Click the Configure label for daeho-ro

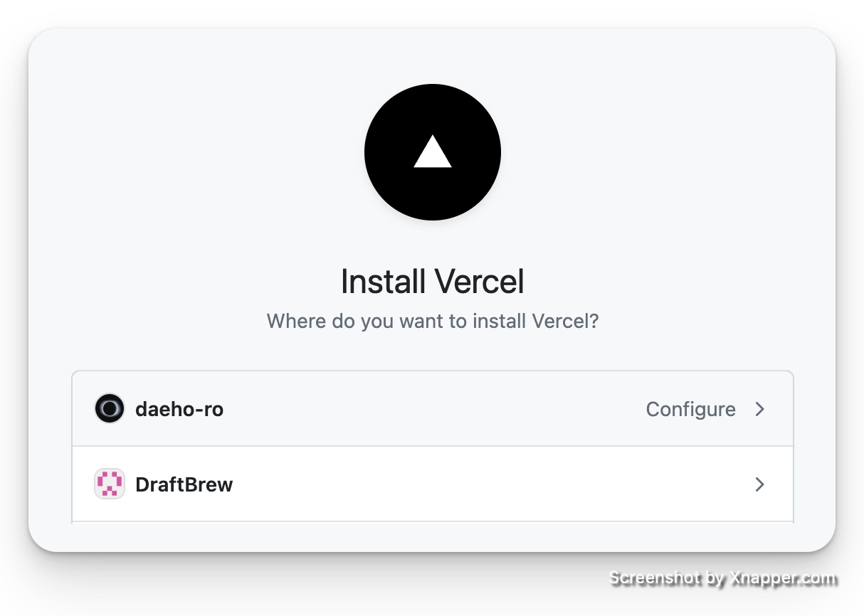[690, 409]
